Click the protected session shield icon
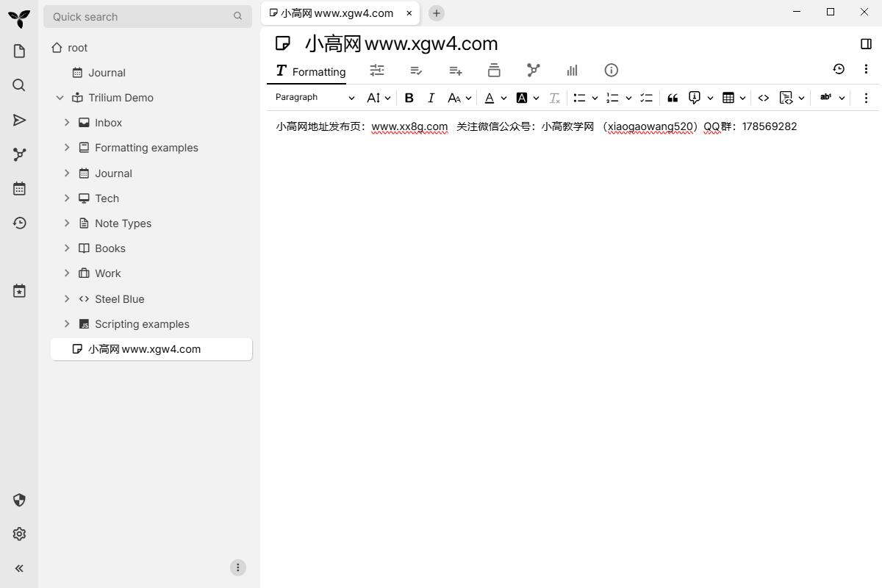Image resolution: width=882 pixels, height=588 pixels. coord(19,501)
